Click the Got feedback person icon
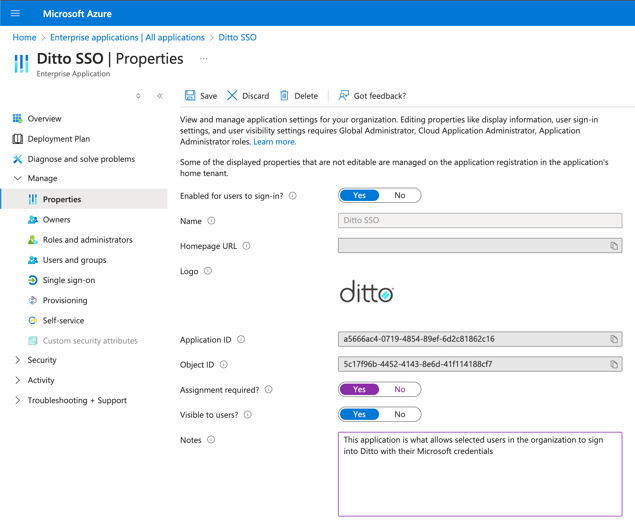 pos(343,96)
